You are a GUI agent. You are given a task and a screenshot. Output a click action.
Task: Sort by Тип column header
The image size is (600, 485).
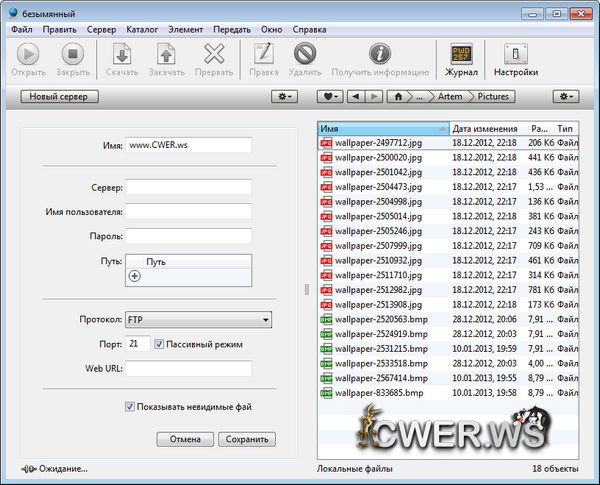click(566, 129)
